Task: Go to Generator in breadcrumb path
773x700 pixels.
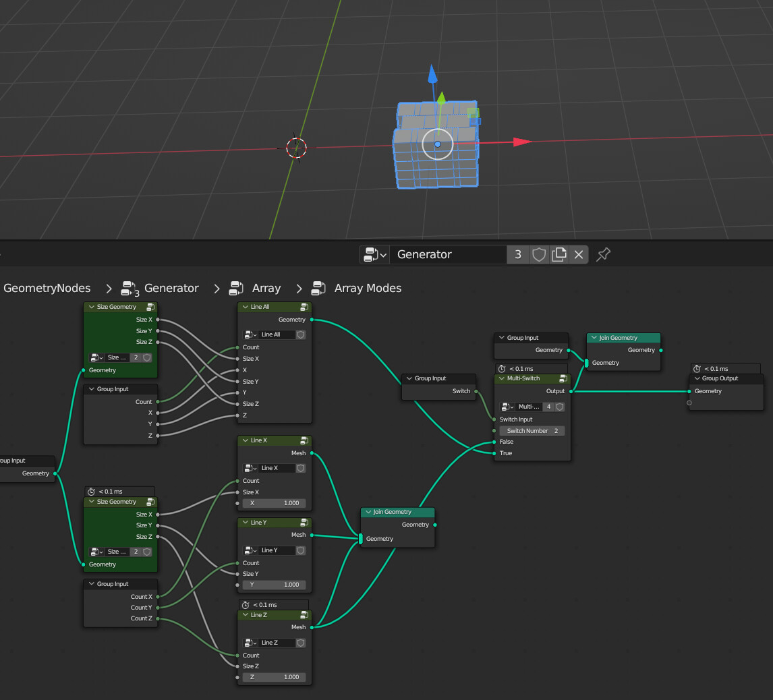Action: (x=171, y=288)
